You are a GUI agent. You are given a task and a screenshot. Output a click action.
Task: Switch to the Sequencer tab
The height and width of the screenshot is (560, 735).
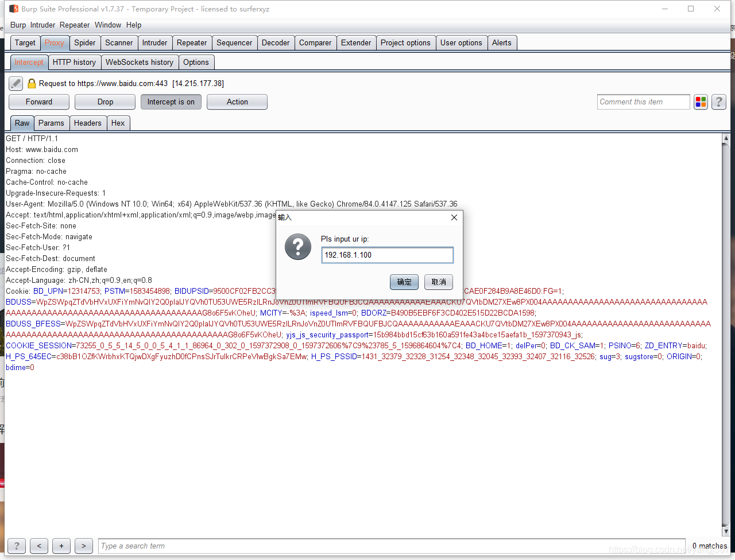coord(234,43)
